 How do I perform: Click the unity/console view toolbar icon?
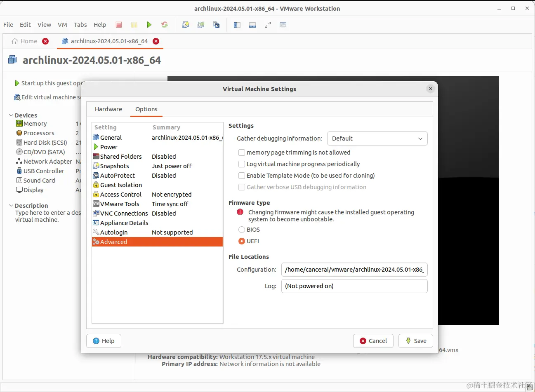click(283, 25)
